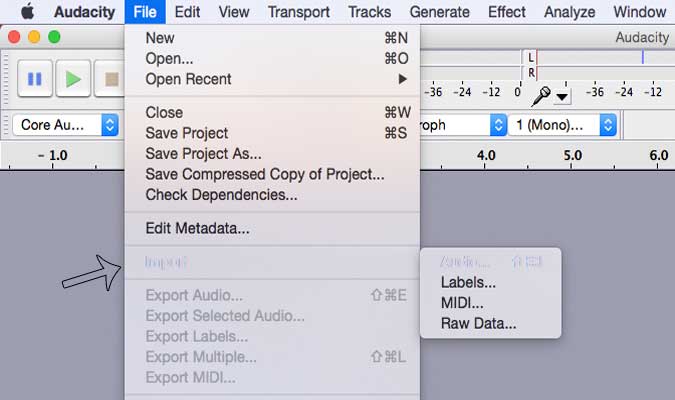The image size is (675, 400).
Task: Select Save Project As... menu entry
Action: (x=272, y=154)
